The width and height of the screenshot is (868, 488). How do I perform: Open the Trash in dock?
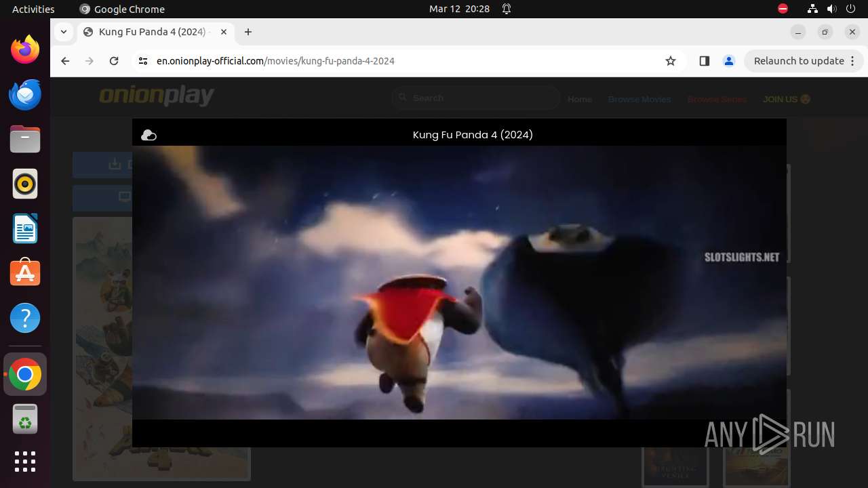(x=25, y=420)
